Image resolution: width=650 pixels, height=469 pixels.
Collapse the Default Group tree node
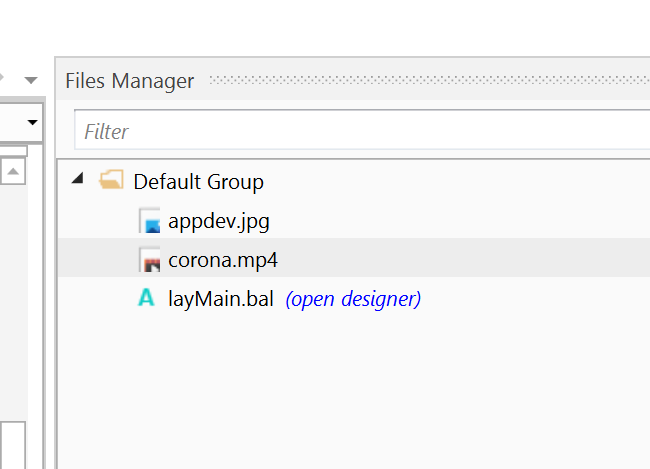tap(78, 180)
